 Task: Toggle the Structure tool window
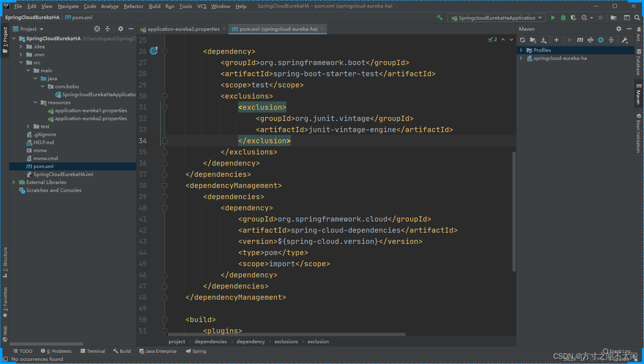tap(5, 262)
